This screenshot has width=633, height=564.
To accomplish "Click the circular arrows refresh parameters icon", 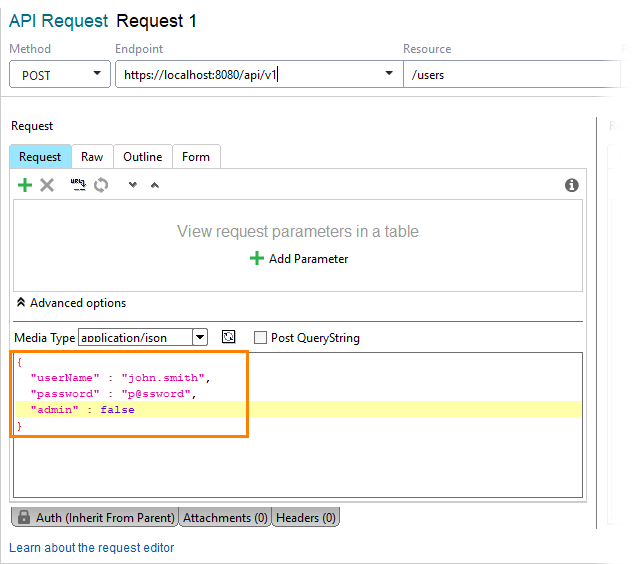I will coord(101,185).
